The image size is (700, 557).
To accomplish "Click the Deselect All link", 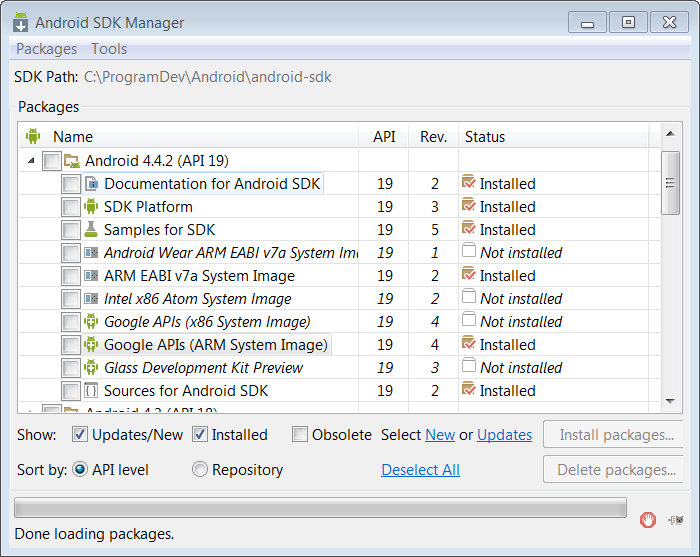I will pyautogui.click(x=420, y=470).
